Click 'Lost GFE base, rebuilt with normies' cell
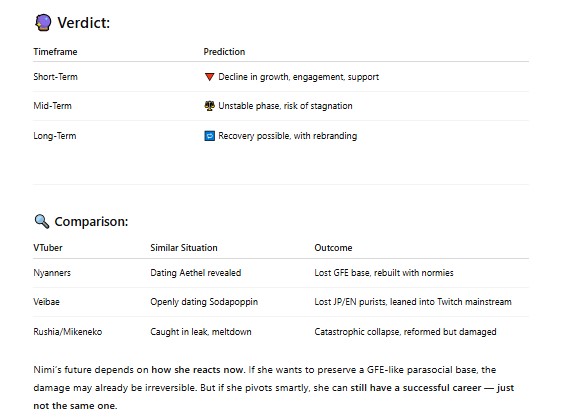The height and width of the screenshot is (418, 580). [384, 273]
